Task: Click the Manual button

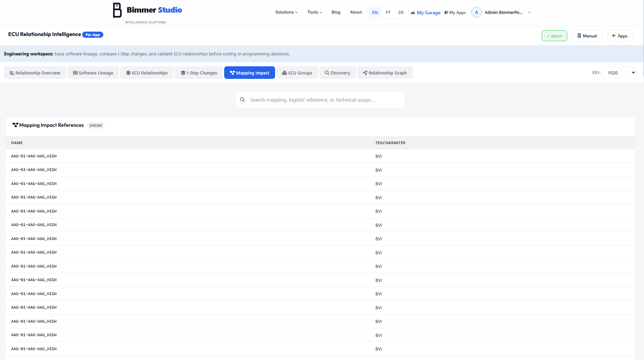Action: click(587, 36)
